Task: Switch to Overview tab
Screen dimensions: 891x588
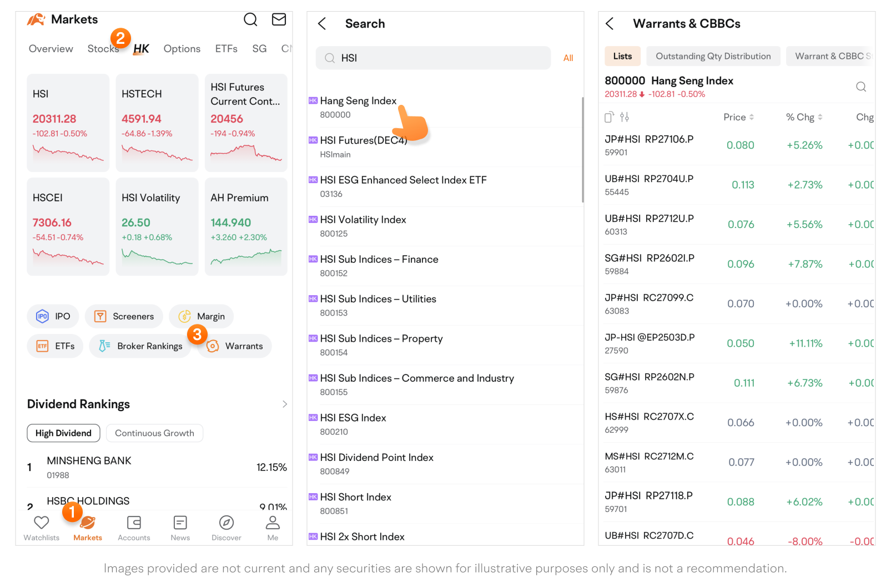Action: [51, 49]
